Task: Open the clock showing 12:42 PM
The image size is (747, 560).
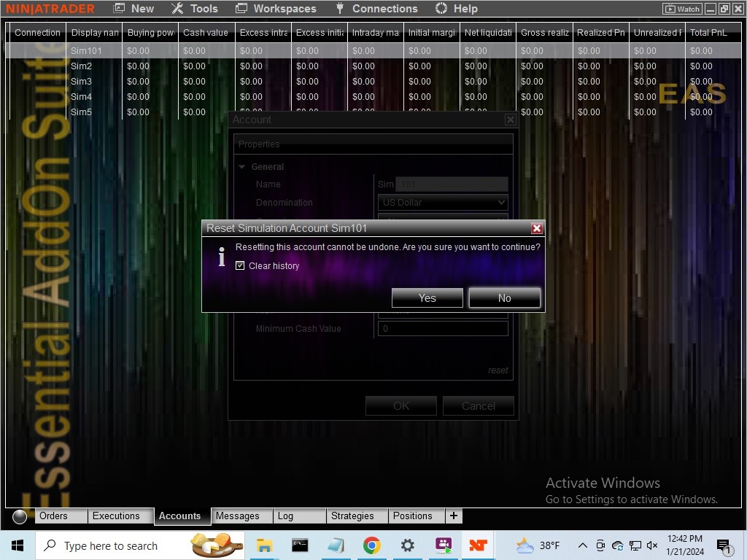Action: tap(684, 545)
